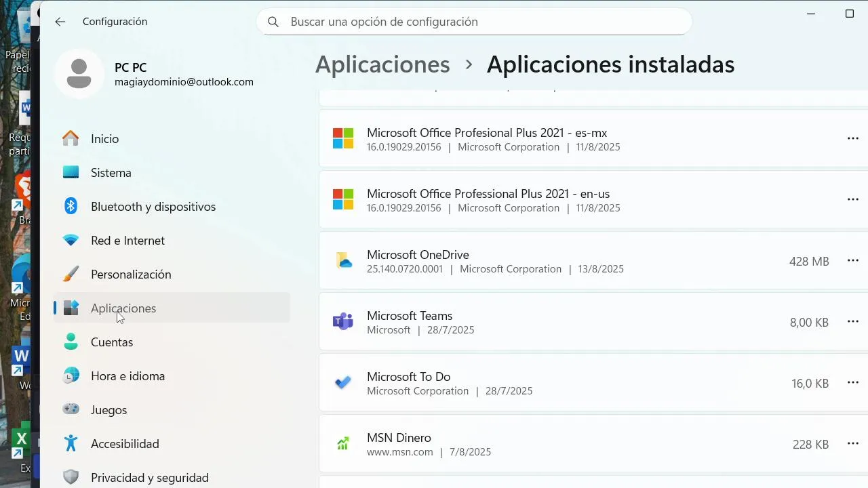
Task: Click the Microsoft OneDrive app name
Action: pos(418,255)
